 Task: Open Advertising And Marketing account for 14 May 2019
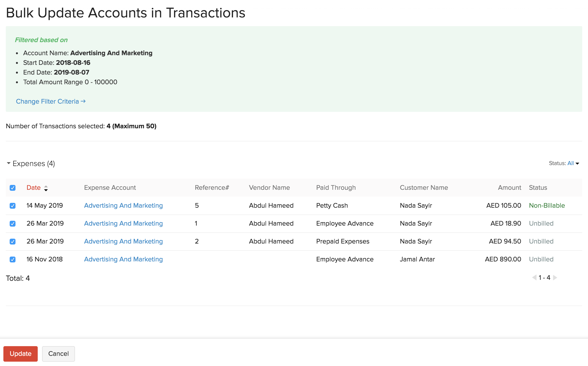click(x=123, y=206)
